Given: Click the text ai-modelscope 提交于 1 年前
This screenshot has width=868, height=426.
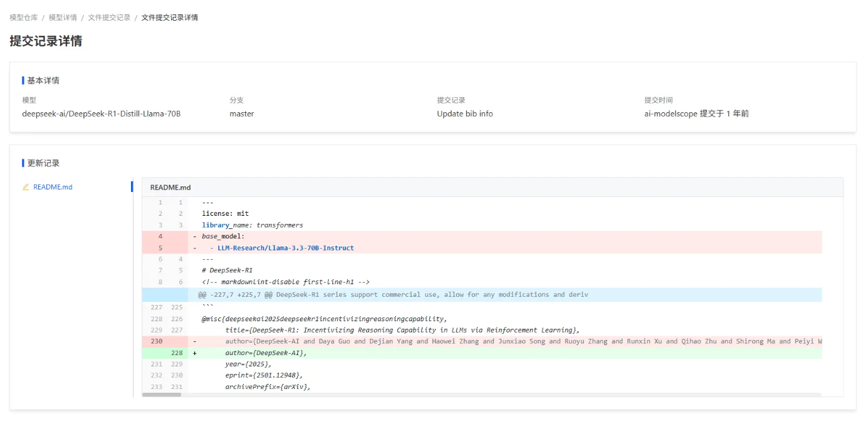Looking at the screenshot, I should (x=696, y=114).
